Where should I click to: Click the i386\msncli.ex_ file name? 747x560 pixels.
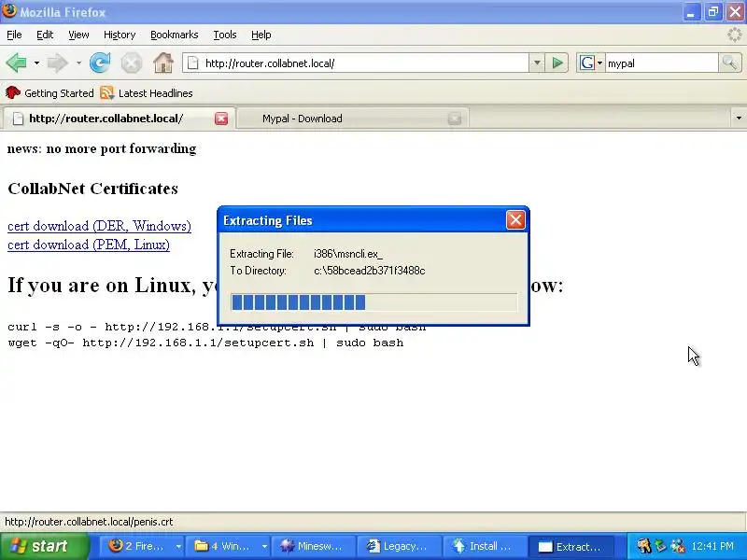point(347,254)
